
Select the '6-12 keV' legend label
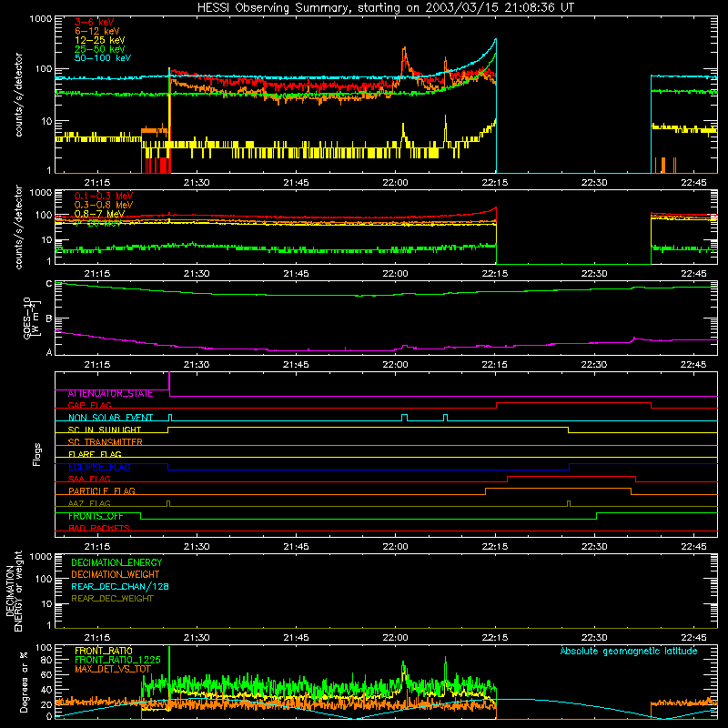[x=97, y=31]
